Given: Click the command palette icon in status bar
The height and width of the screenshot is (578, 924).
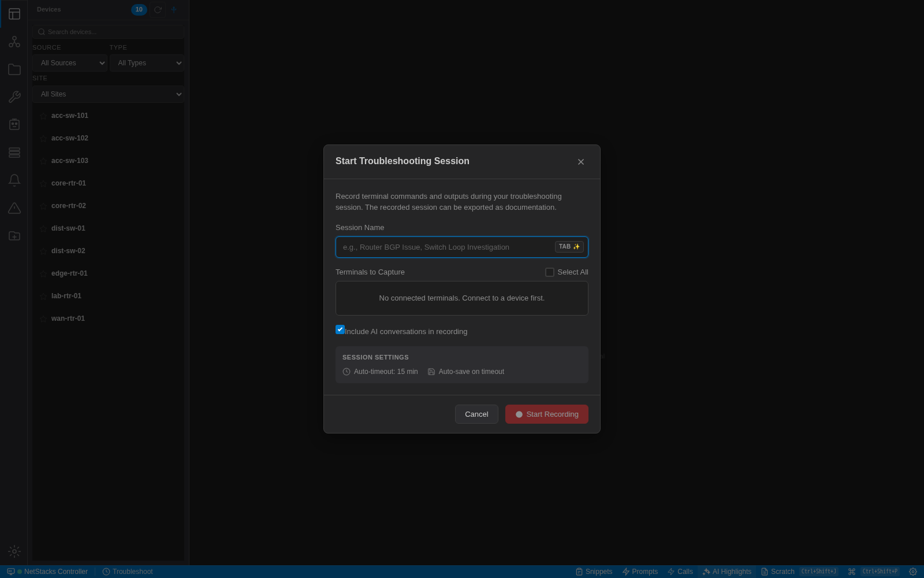Looking at the screenshot, I should tap(852, 572).
